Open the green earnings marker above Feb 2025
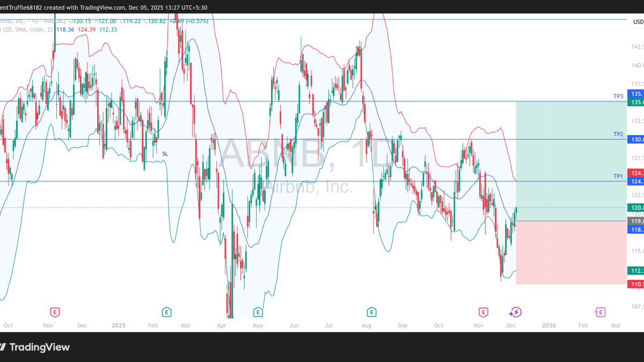Viewport: 644px width, 362px height. 167,312
